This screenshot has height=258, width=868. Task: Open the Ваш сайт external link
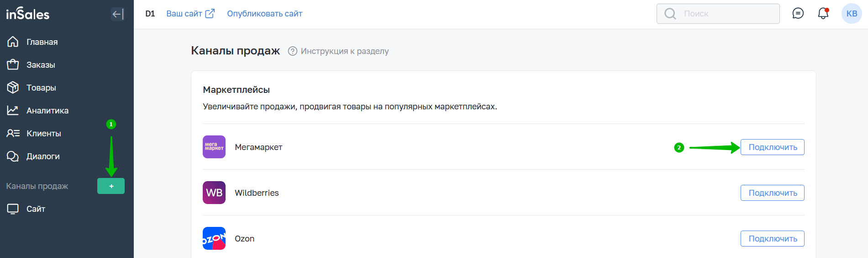190,14
